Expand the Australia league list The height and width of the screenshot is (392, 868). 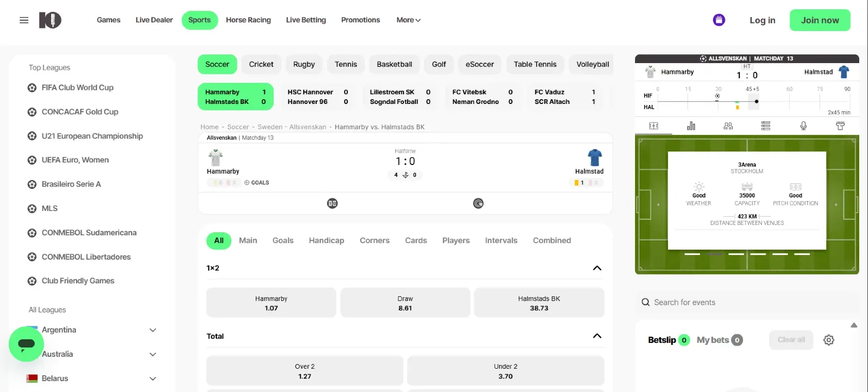(153, 354)
